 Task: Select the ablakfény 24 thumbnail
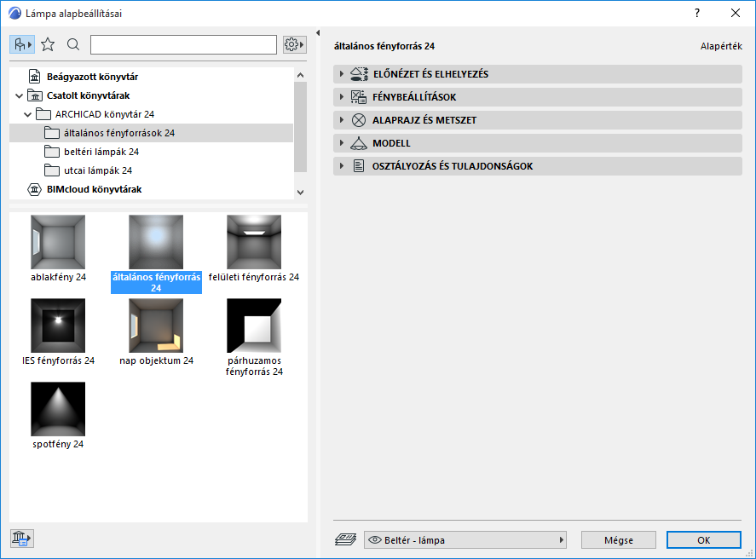pos(58,242)
